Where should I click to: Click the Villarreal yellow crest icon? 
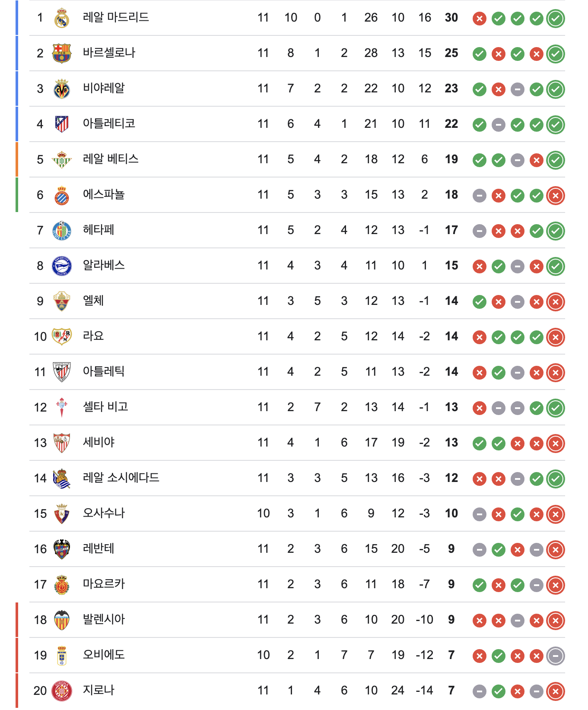click(x=62, y=89)
